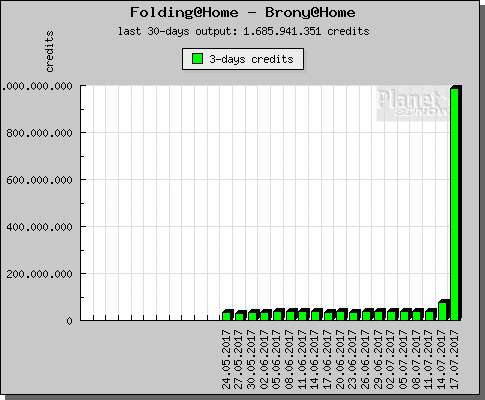Select the 24.05.2017 date label

(226, 359)
